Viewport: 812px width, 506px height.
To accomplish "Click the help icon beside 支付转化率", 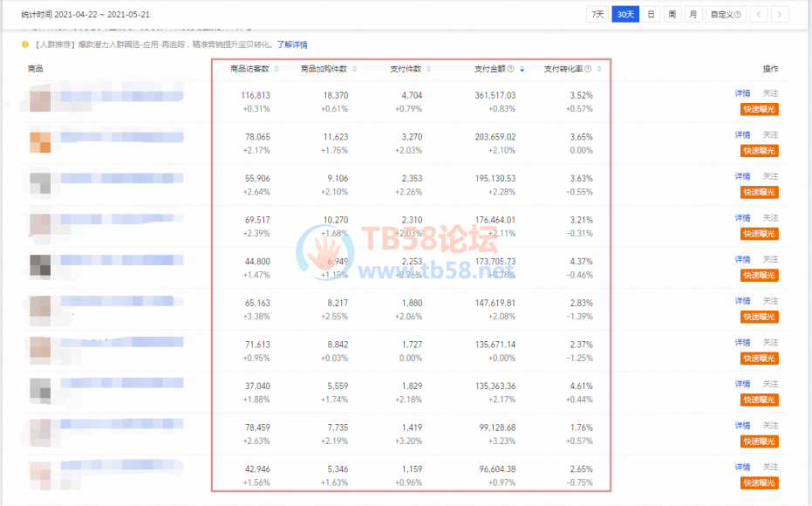I will [588, 69].
